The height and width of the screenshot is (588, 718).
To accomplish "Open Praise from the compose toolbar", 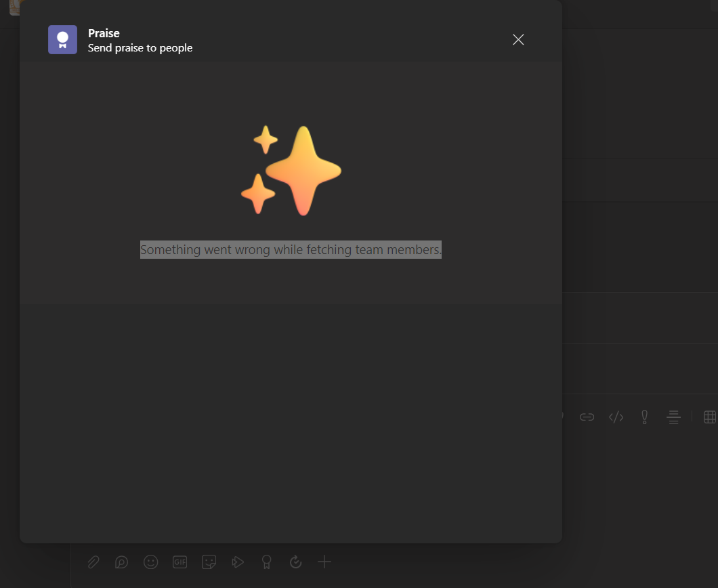I will pyautogui.click(x=266, y=562).
